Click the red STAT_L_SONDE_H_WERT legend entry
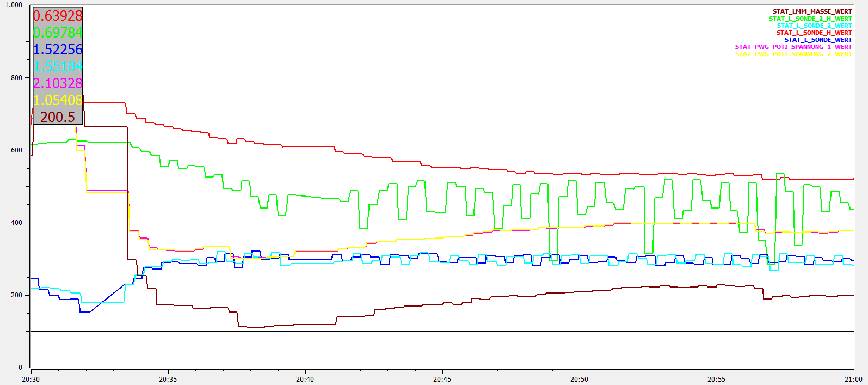 click(x=814, y=33)
